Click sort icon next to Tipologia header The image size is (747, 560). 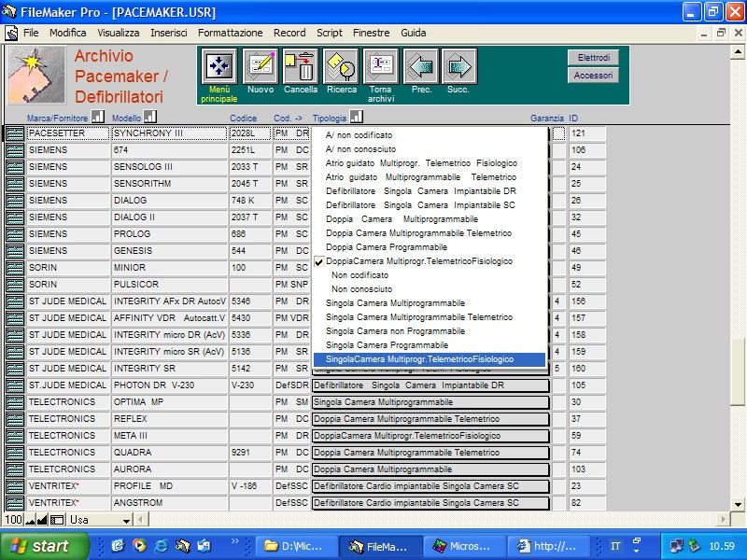point(357,118)
